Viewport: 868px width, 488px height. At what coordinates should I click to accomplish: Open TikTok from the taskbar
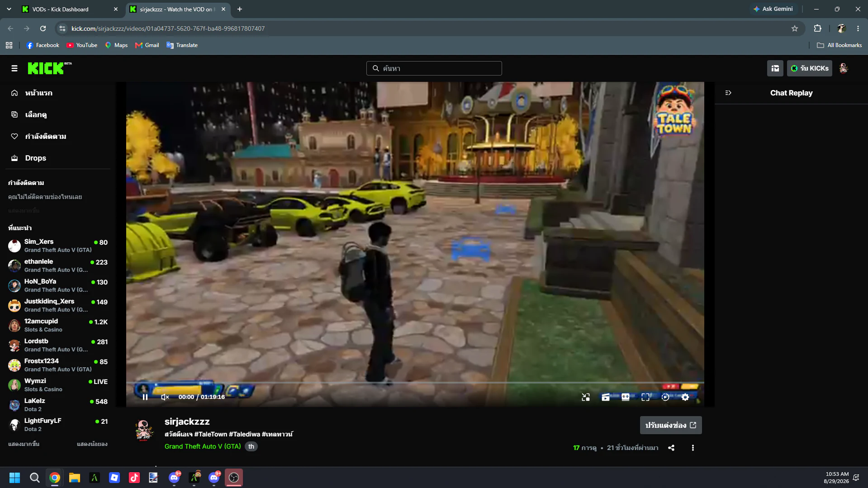(134, 478)
